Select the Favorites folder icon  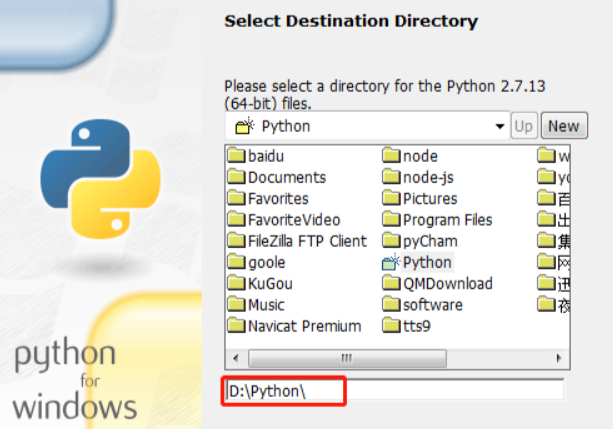tap(236, 197)
